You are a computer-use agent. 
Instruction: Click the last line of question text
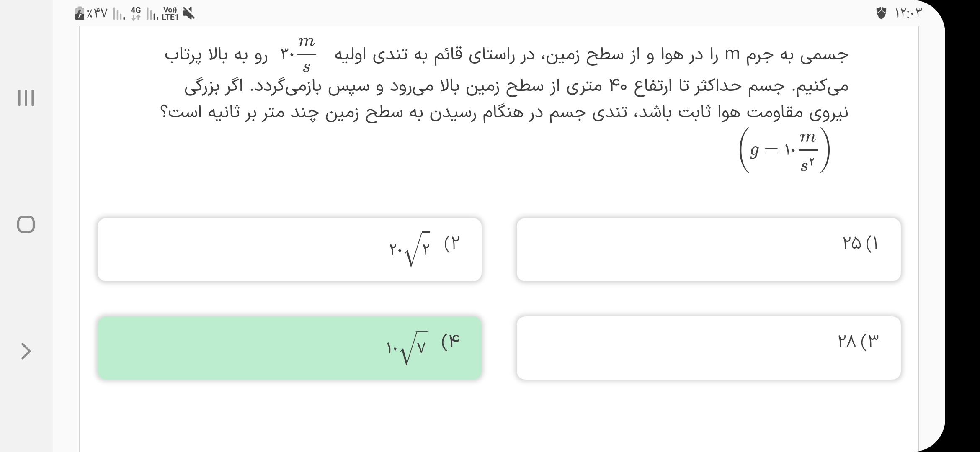[505, 113]
